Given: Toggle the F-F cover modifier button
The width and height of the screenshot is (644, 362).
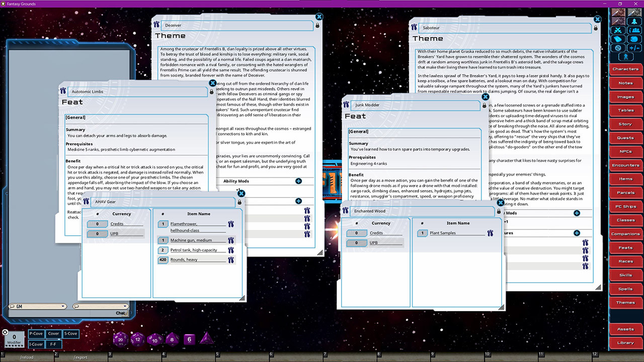Looking at the screenshot, I should click(54, 344).
